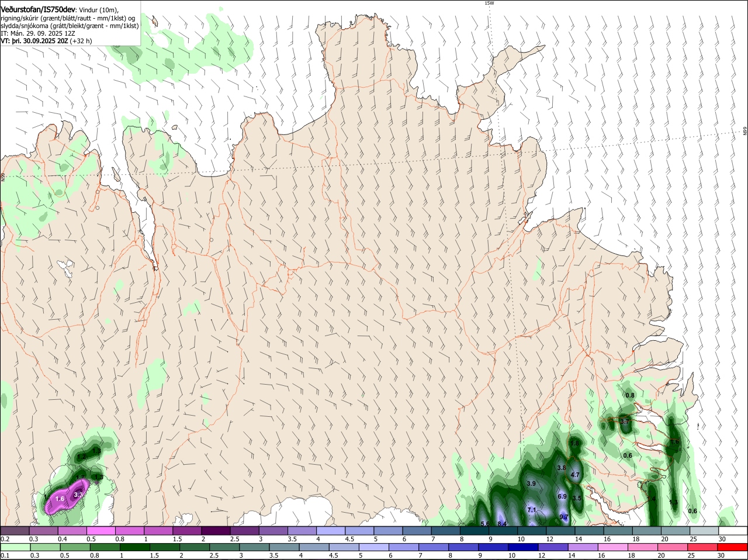748x560 pixels.
Task: Click the 3.5 precipitation value on map
Action: point(577,498)
